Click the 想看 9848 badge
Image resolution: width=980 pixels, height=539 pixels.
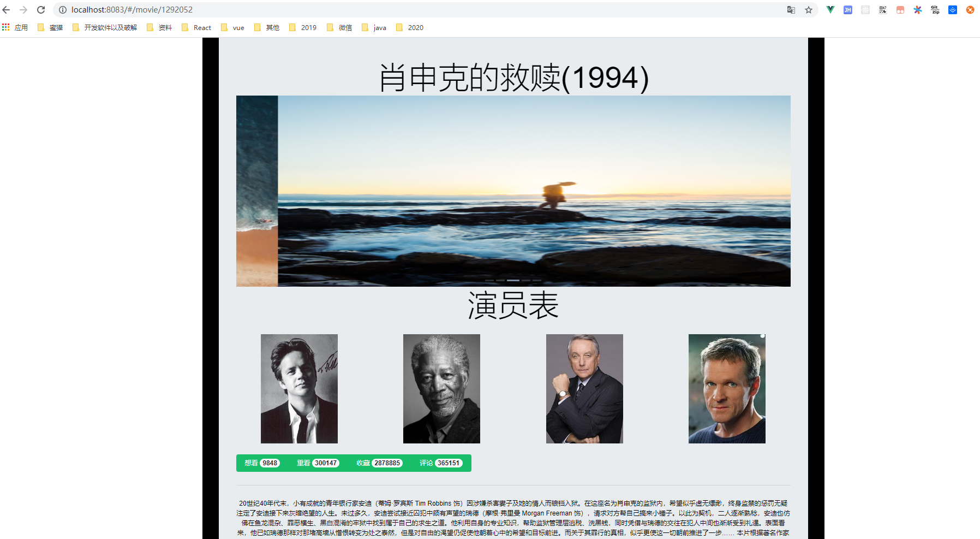tap(262, 463)
